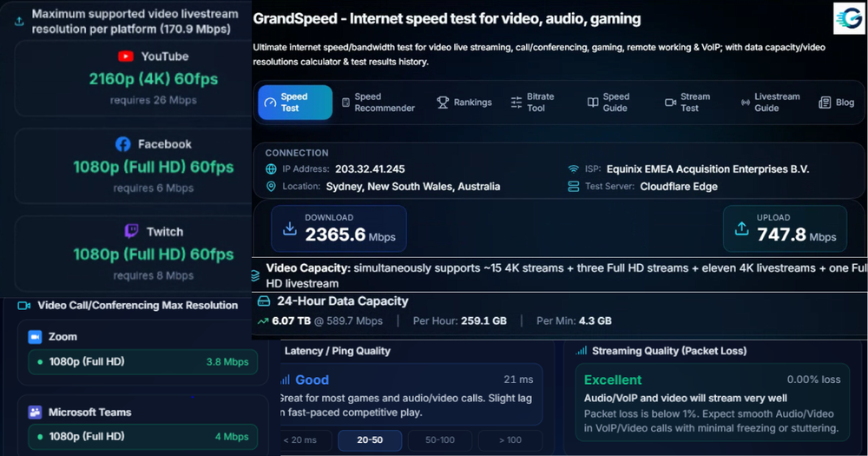Select the 20-50 latency range
Image resolution: width=868 pixels, height=456 pixels.
[370, 440]
